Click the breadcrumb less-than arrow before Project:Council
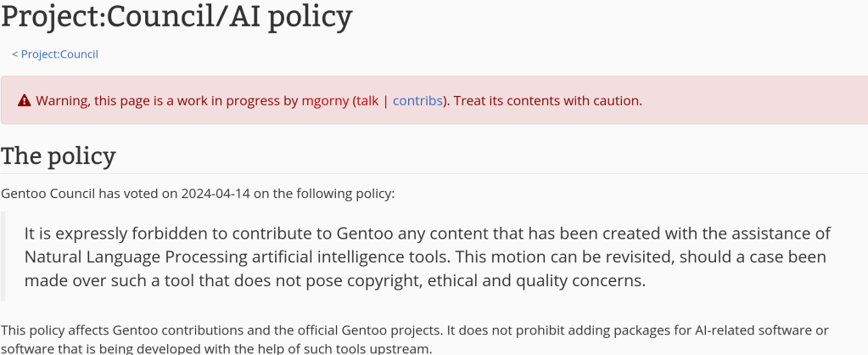This screenshot has width=868, height=355. [14, 54]
